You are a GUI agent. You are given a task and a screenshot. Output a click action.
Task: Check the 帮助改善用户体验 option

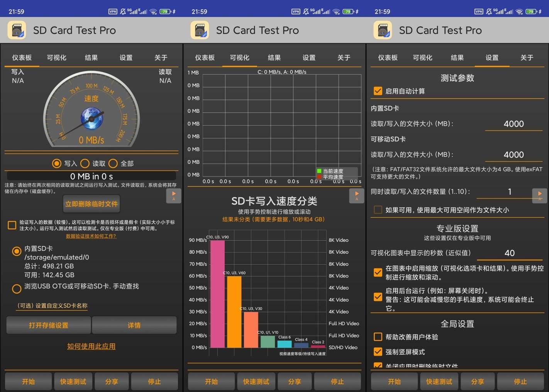pos(378,337)
